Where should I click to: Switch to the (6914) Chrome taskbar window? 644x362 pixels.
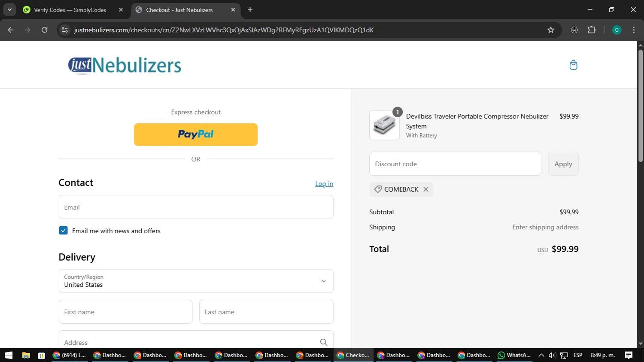pos(69,355)
